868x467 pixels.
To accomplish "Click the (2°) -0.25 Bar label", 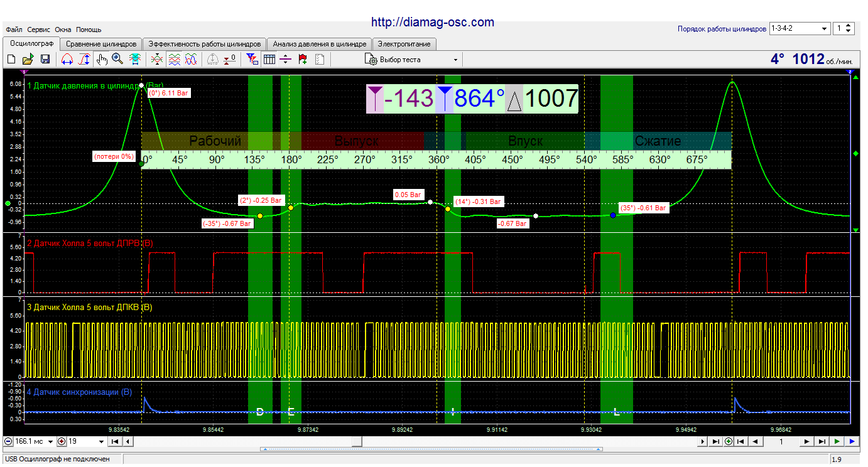I will point(261,200).
